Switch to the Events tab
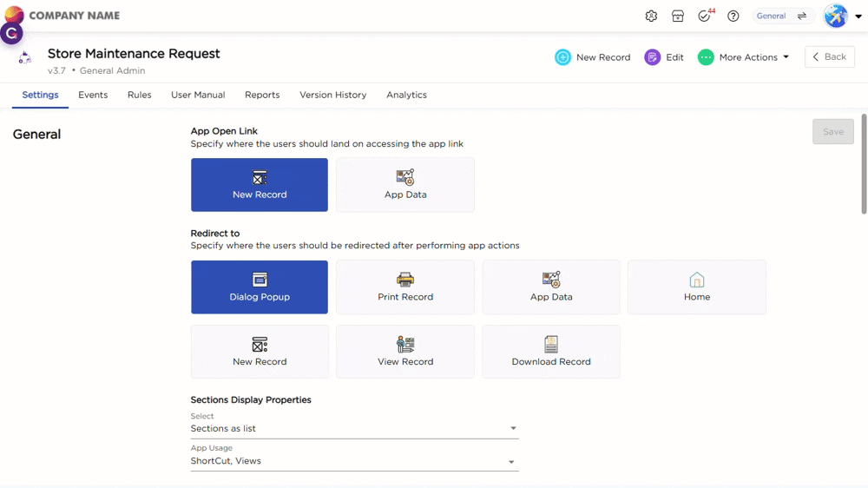 click(x=93, y=95)
